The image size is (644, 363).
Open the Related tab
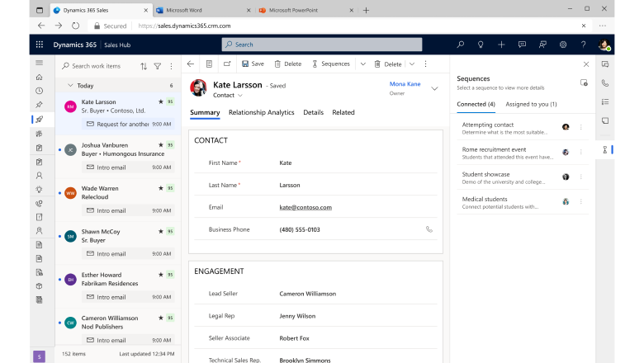pos(343,112)
